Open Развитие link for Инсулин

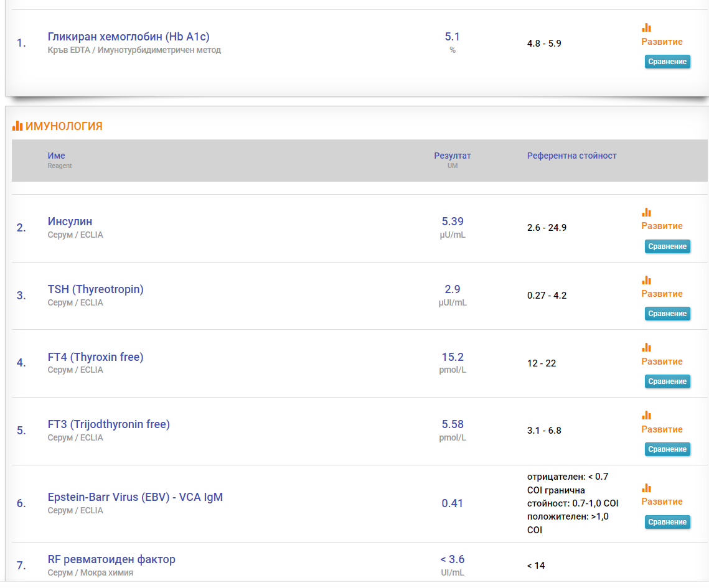(662, 226)
